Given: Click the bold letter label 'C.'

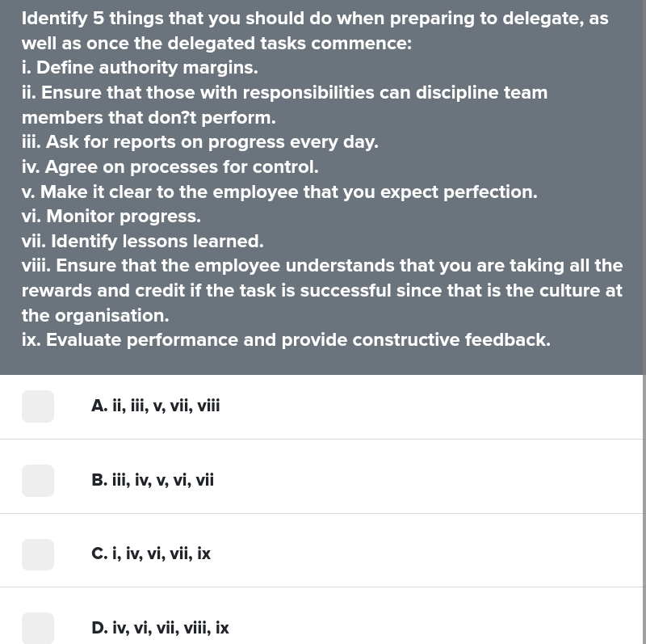Looking at the screenshot, I should pos(99,554).
